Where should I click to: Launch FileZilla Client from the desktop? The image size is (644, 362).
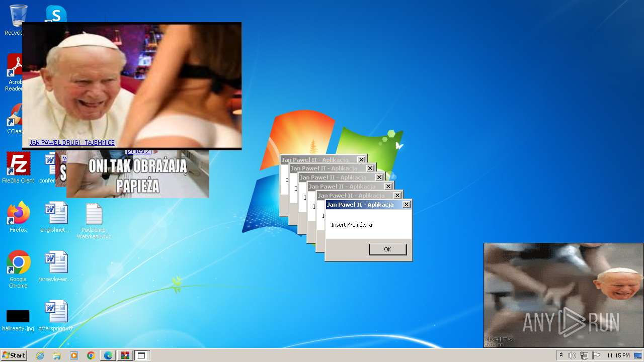(18, 168)
